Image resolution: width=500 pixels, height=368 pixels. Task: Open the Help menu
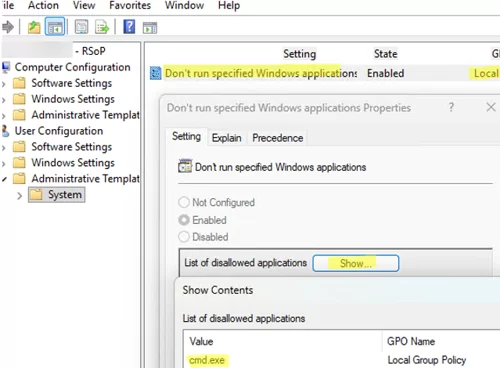coord(229,6)
